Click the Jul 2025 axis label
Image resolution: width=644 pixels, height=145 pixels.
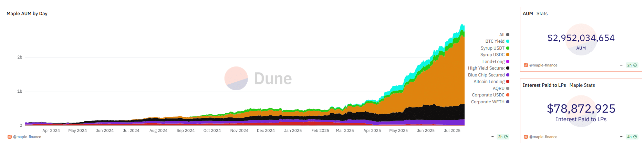452,131
